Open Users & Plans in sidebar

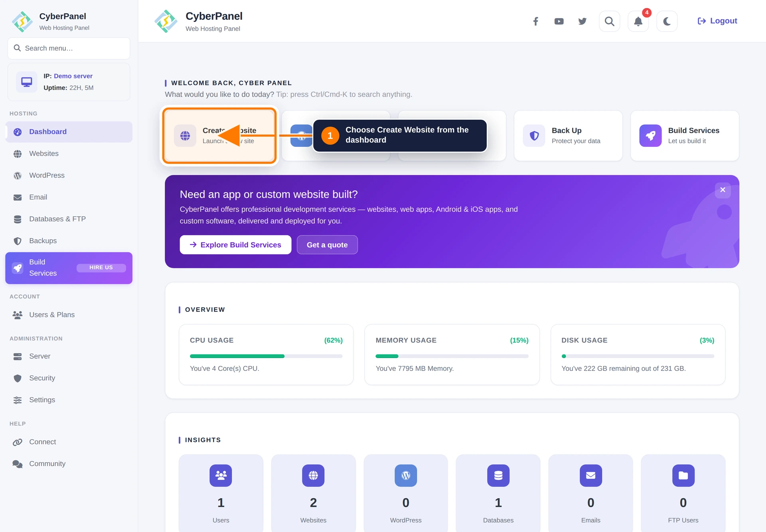pos(69,315)
